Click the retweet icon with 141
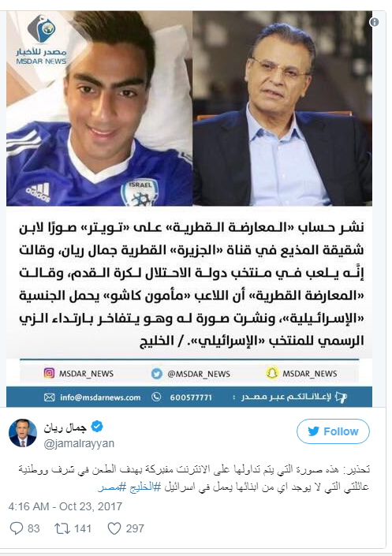Viewport: 392px width, 556px height. click(61, 528)
